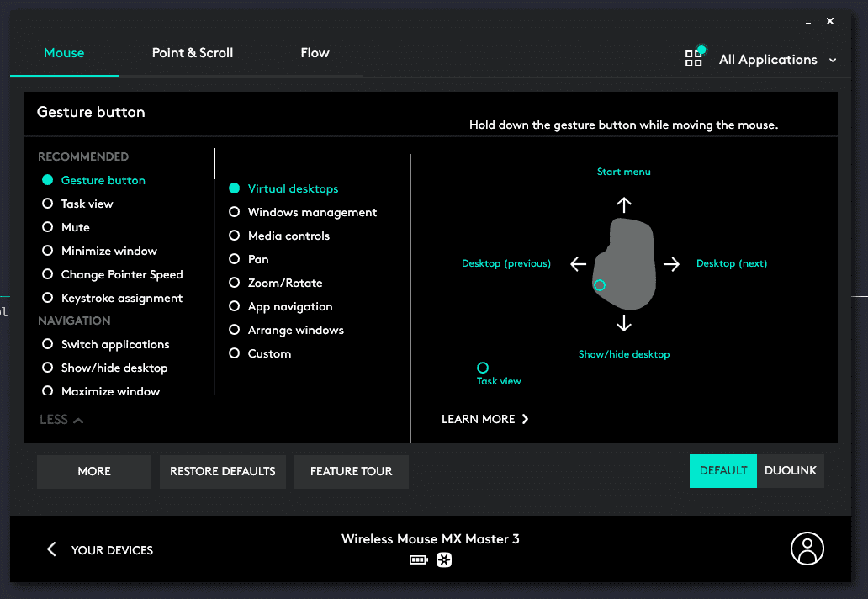The image size is (868, 599).
Task: Click the user account profile icon
Action: pyautogui.click(x=807, y=549)
